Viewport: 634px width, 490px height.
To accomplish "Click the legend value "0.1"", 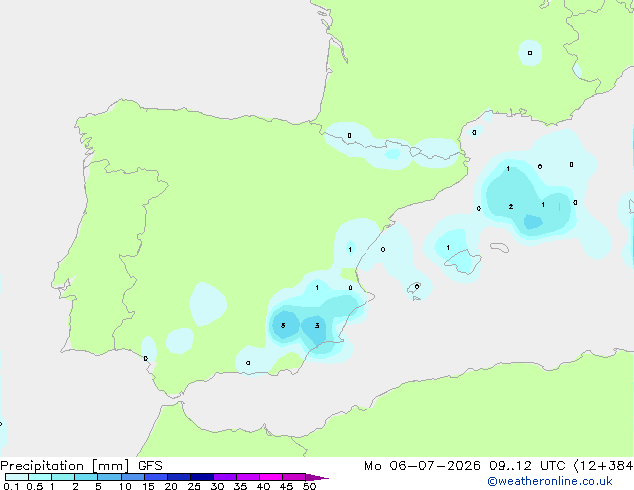I will click(11, 486).
